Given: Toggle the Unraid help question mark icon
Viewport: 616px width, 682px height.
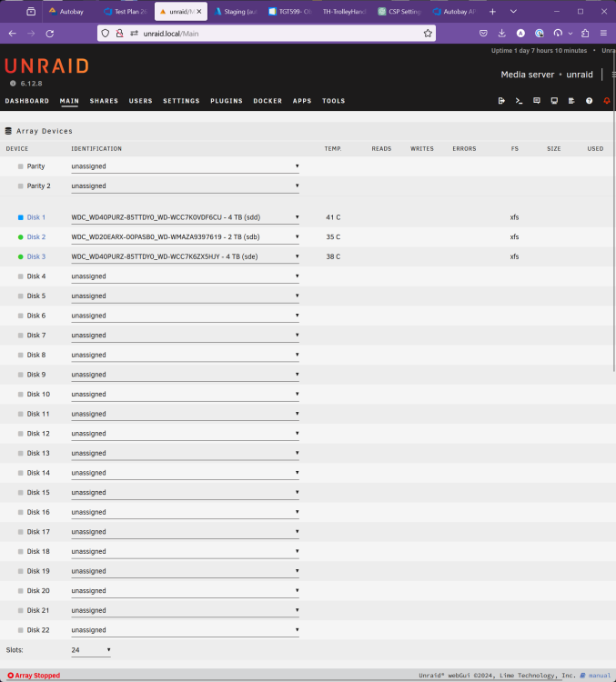Looking at the screenshot, I should 589,101.
